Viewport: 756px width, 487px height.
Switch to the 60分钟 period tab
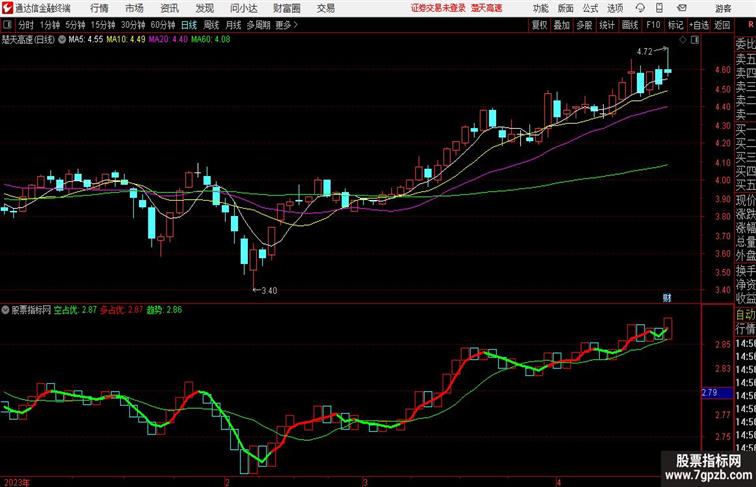[x=163, y=25]
